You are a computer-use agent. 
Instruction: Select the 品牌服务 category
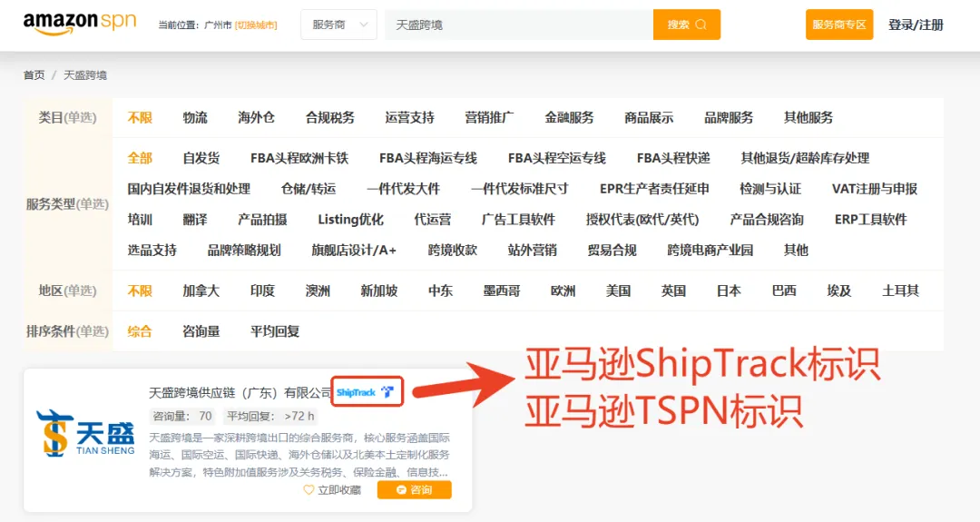(x=729, y=117)
